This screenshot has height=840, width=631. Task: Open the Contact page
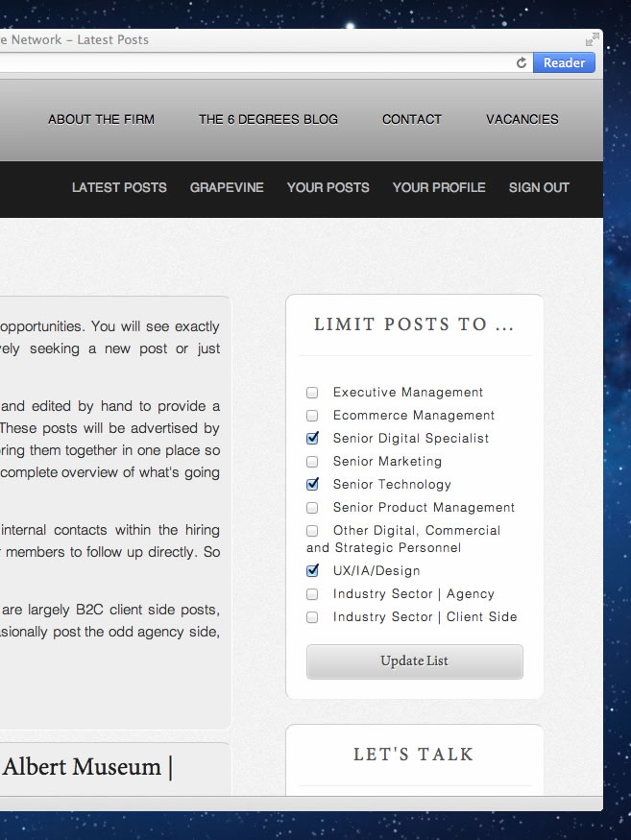click(412, 119)
